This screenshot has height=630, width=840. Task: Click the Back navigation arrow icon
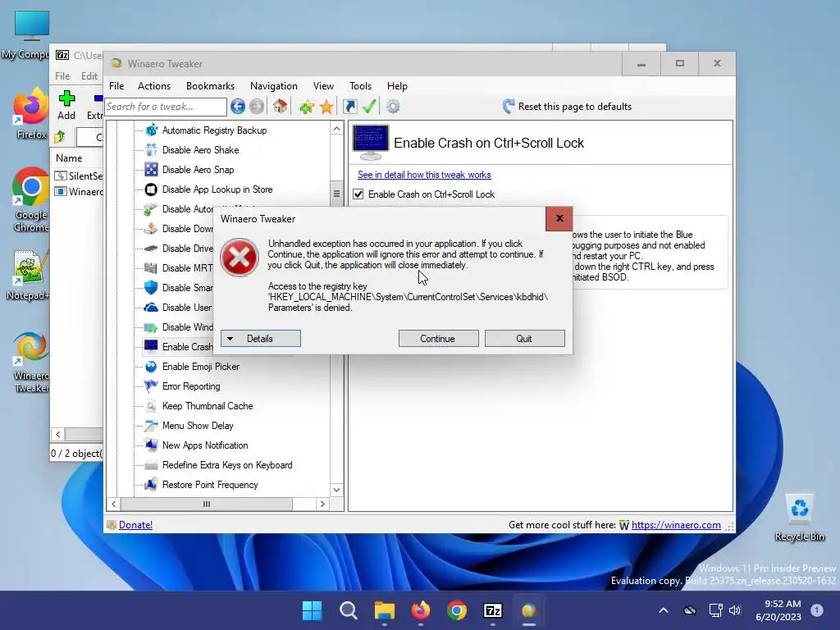click(x=238, y=107)
